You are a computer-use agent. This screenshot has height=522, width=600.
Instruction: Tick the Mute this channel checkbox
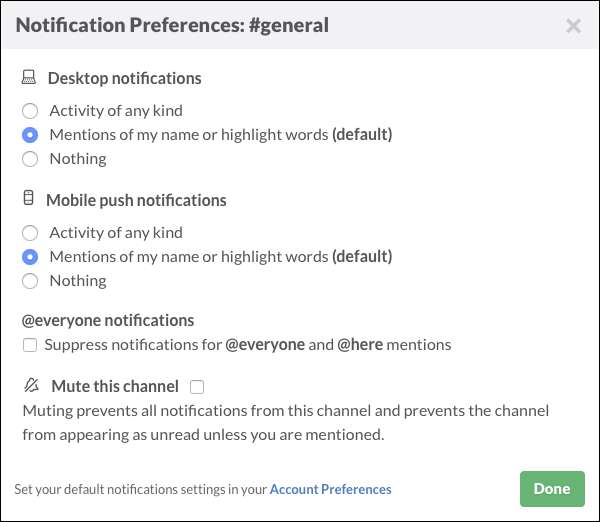(x=197, y=386)
